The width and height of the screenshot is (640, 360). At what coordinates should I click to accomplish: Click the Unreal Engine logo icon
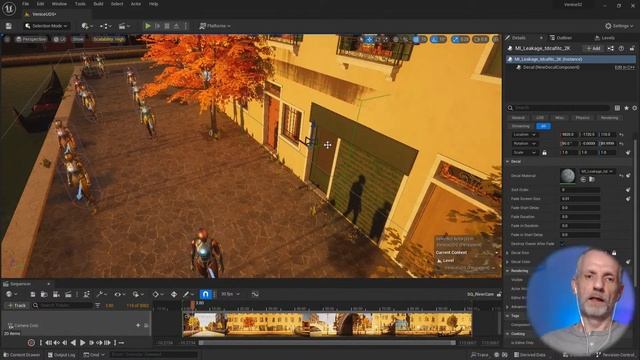click(9, 9)
